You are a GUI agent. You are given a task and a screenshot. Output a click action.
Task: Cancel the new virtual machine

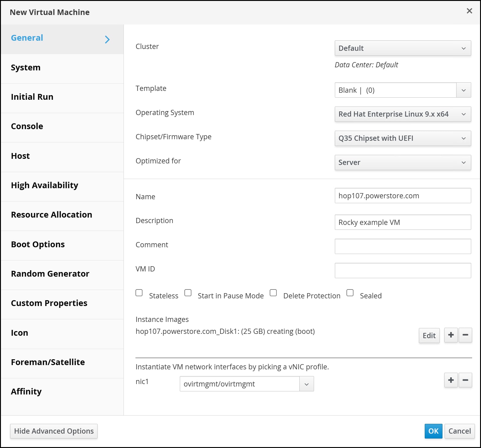tap(460, 431)
